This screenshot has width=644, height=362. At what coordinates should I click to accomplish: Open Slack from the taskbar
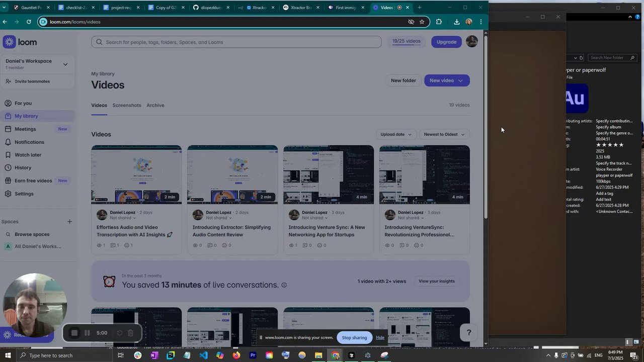138,355
